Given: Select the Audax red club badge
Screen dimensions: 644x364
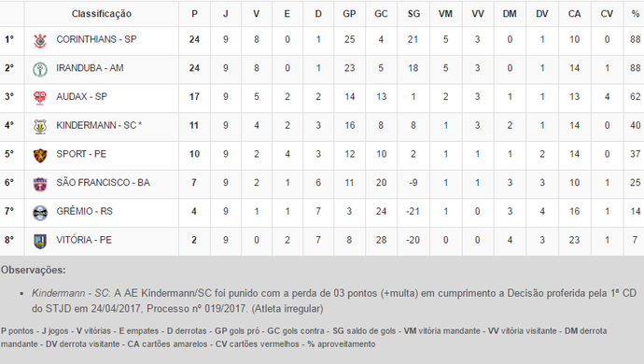Looking at the screenshot, I should point(40,98).
